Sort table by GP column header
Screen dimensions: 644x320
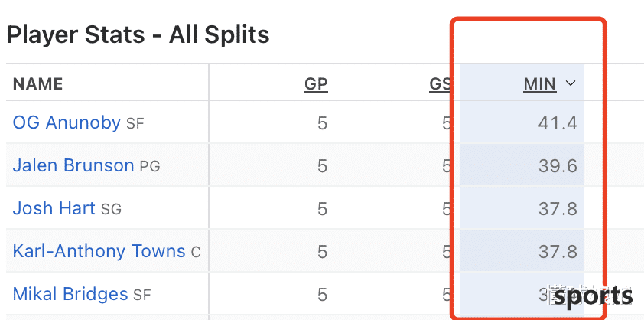[x=316, y=84]
